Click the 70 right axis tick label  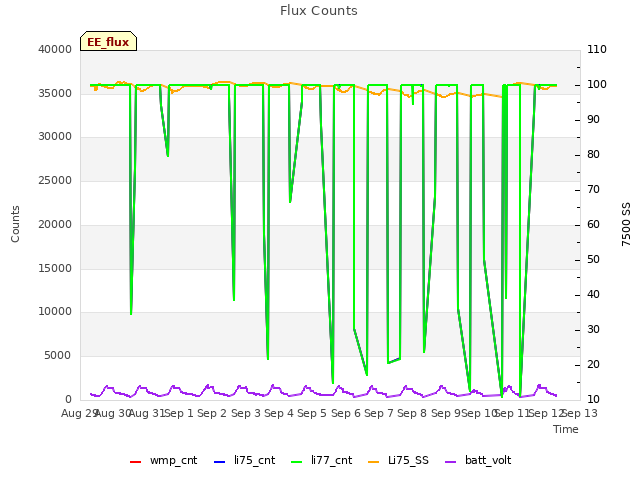tap(593, 189)
